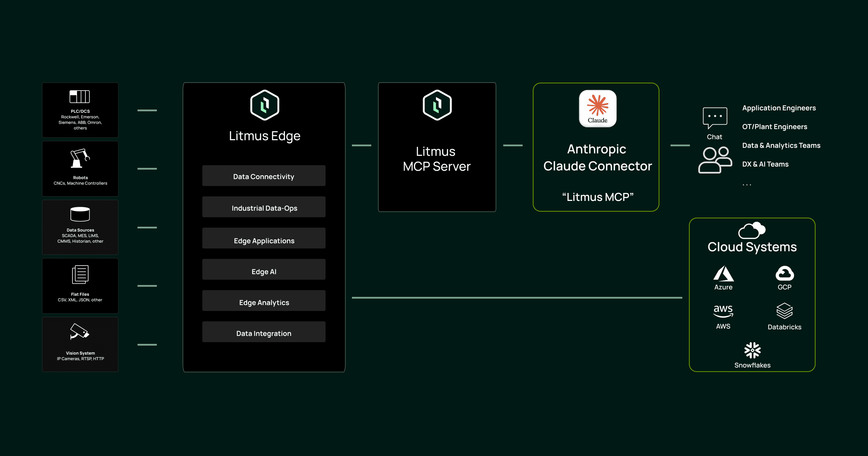Click 'CNCs, Machine Controllers' text
This screenshot has height=456, width=868.
coord(80,183)
